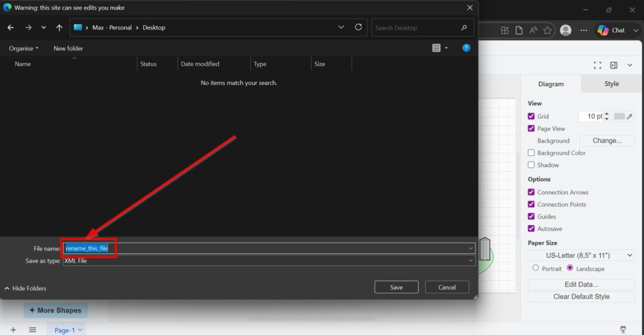Select Desktop in breadcrumb path
Image resolution: width=644 pixels, height=335 pixels.
(x=153, y=28)
